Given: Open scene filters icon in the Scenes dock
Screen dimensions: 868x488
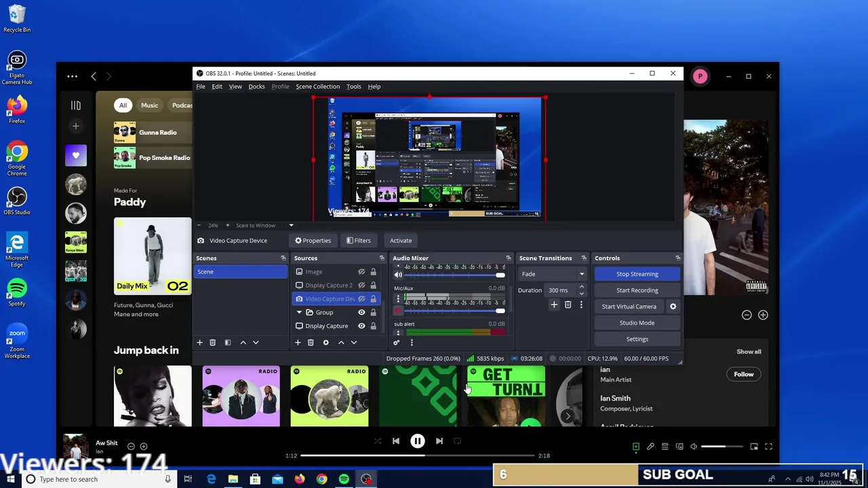Looking at the screenshot, I should click(x=228, y=342).
